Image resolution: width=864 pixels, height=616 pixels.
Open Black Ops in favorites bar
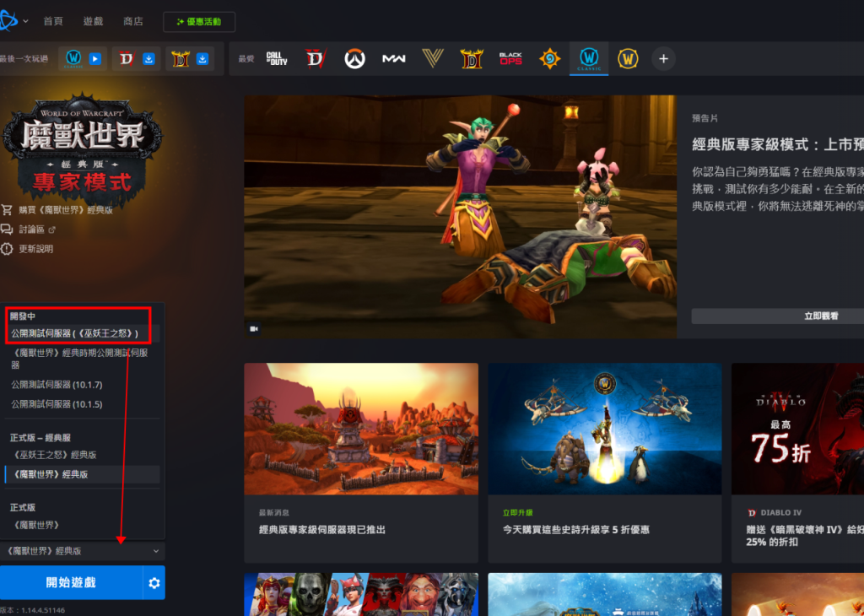[510, 58]
